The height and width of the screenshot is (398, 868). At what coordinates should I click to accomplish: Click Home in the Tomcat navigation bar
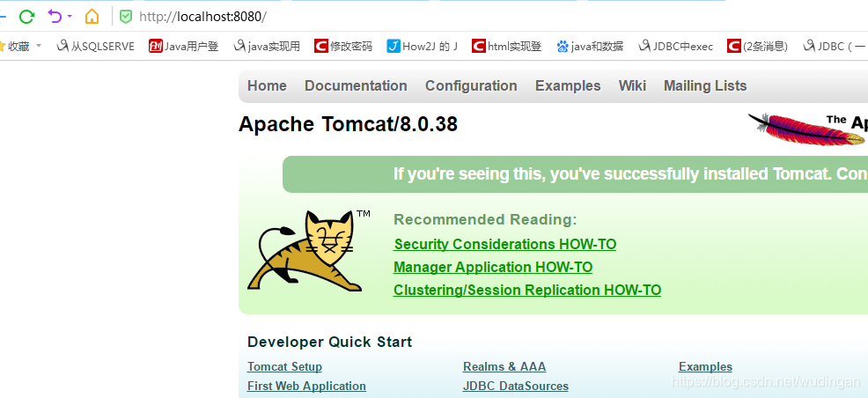coord(268,85)
